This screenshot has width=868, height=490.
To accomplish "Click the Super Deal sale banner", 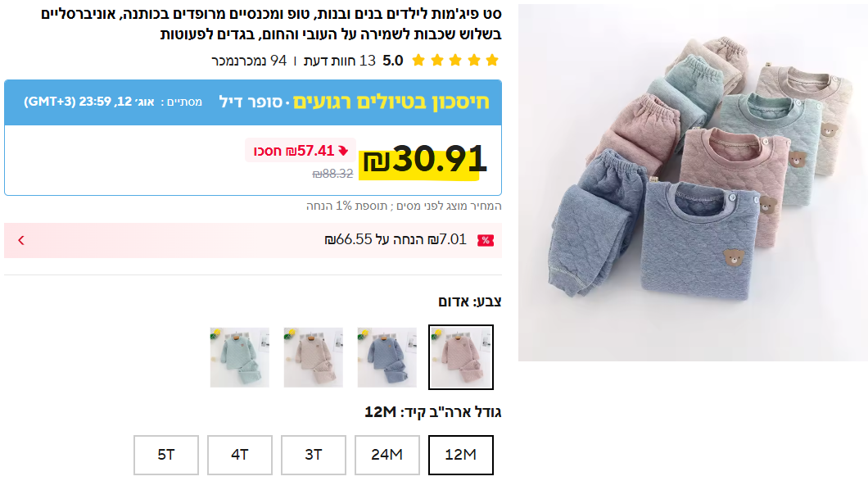I will click(253, 102).
